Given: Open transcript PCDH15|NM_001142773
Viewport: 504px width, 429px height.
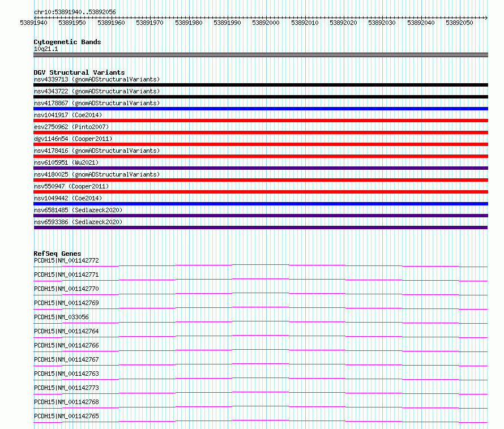Looking at the screenshot, I should click(x=66, y=388).
